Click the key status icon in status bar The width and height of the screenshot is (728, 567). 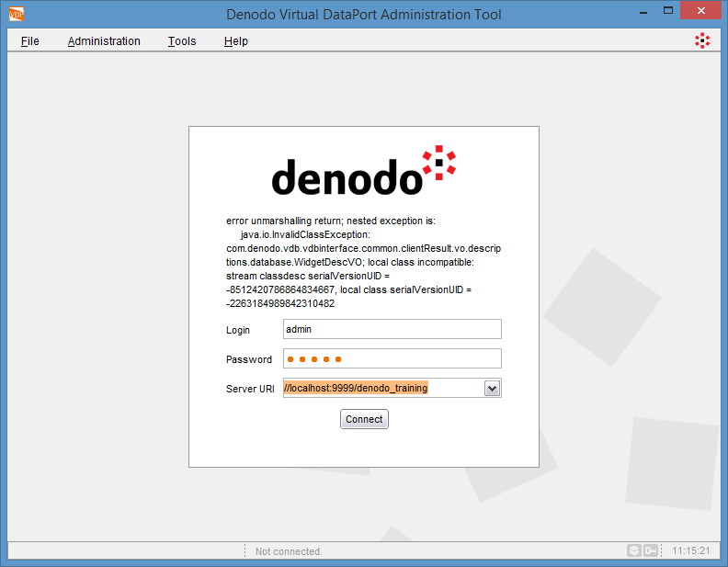tap(651, 550)
